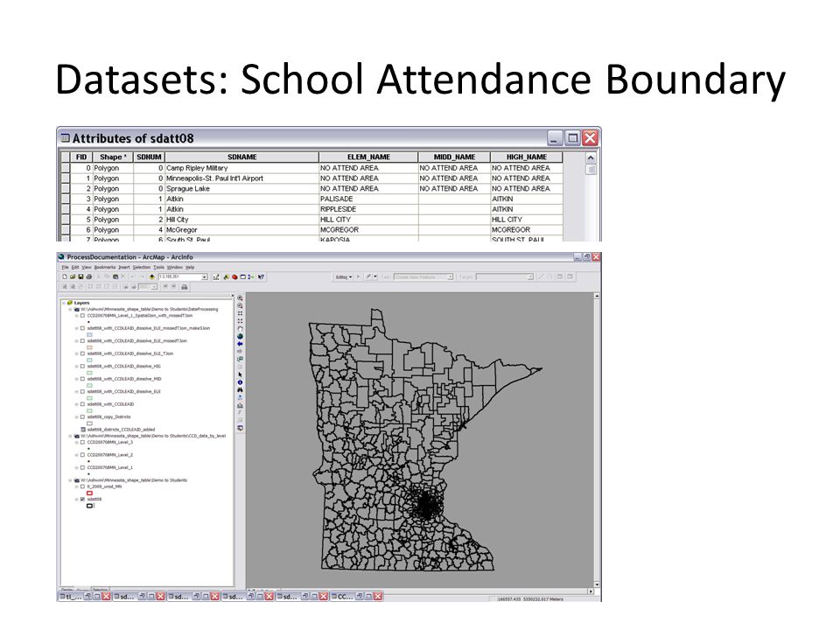Click the Command Line window toolbar icon

coord(242,277)
